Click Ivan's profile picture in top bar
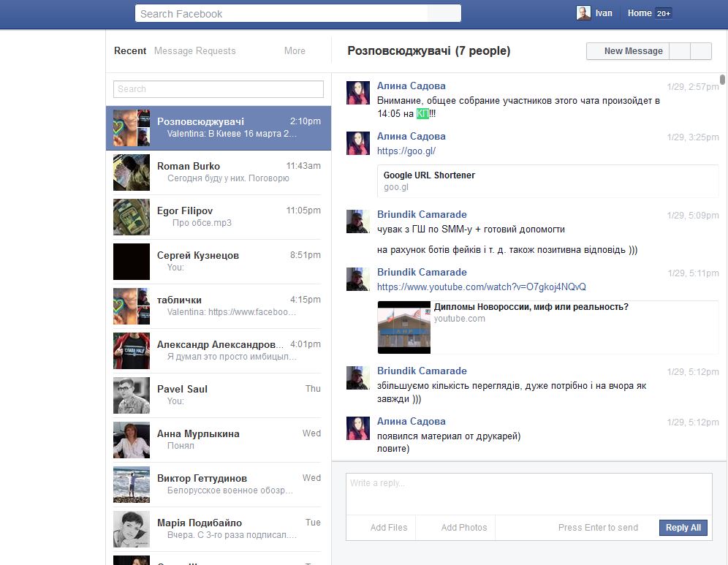728x565 pixels. 583,13
